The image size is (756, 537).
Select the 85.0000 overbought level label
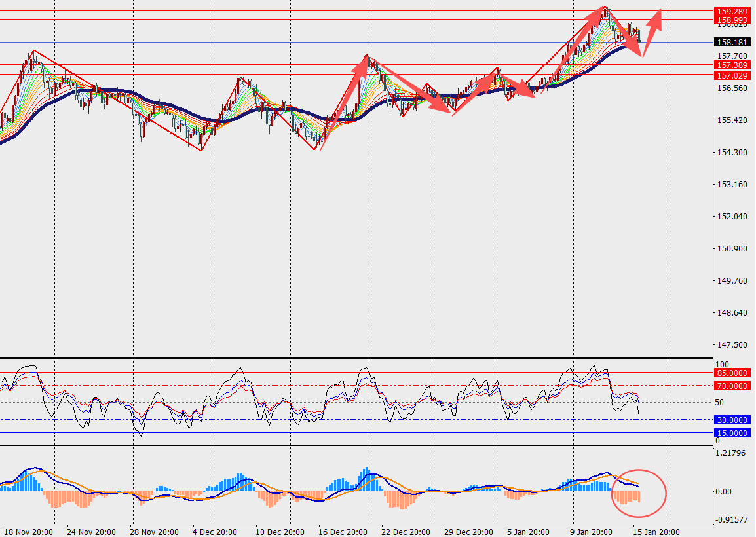pos(732,373)
